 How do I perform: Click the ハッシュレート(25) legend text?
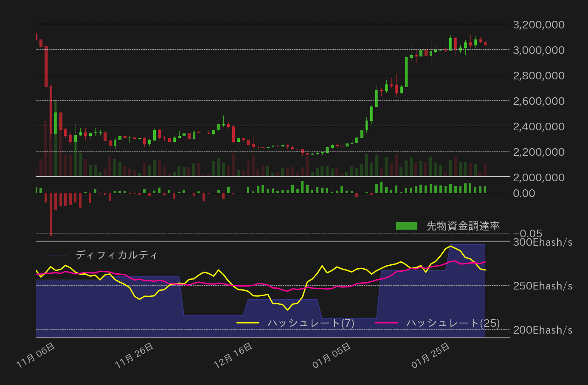click(452, 323)
